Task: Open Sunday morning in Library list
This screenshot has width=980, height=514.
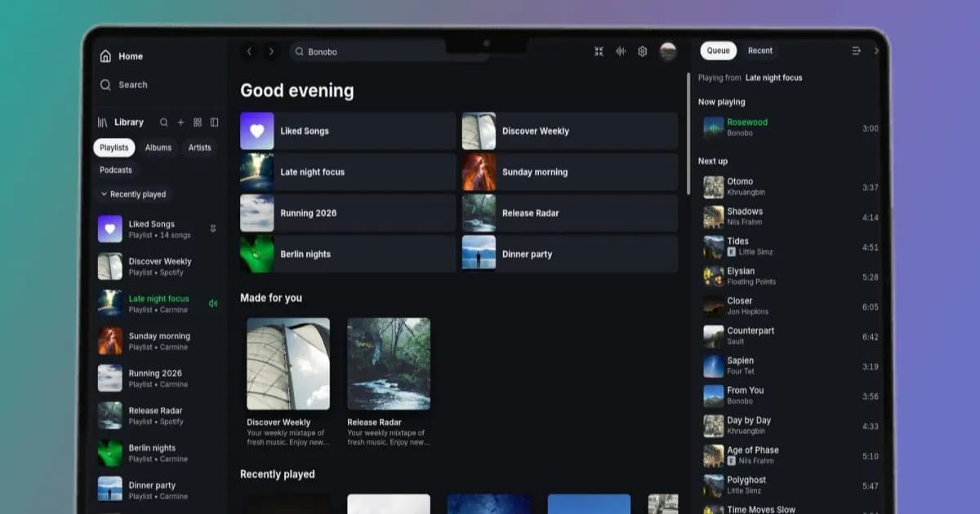Action: click(158, 341)
